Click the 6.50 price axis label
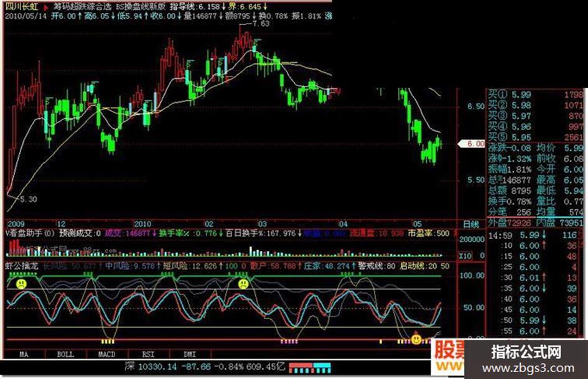588x379 pixels. pyautogui.click(x=475, y=106)
